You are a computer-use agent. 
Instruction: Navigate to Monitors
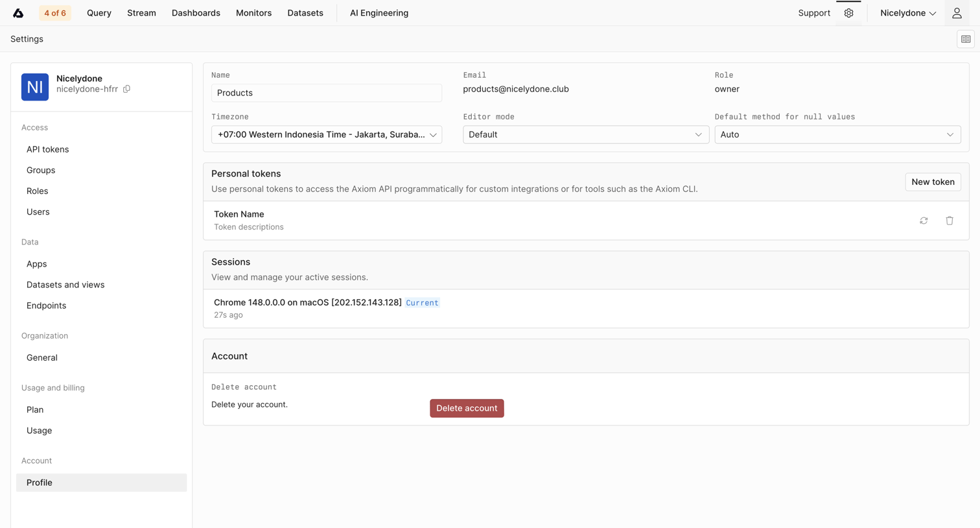click(x=253, y=13)
